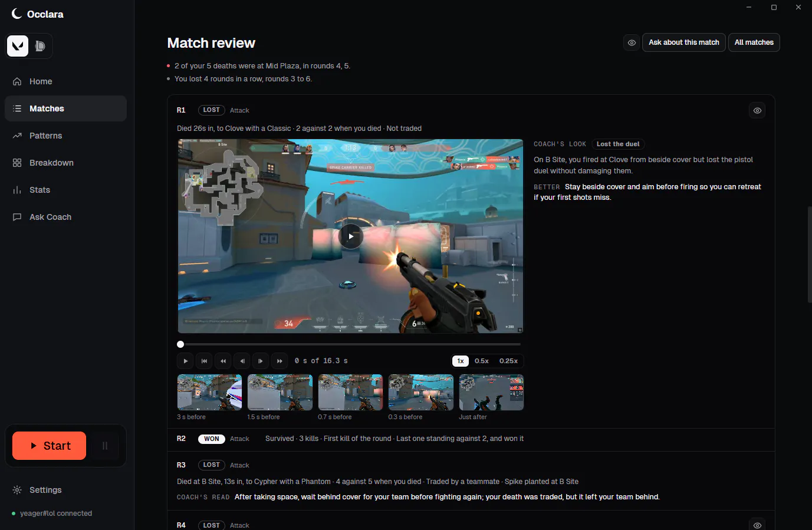Select the '3 s before' thumbnail
Image resolution: width=812 pixels, height=530 pixels.
209,393
